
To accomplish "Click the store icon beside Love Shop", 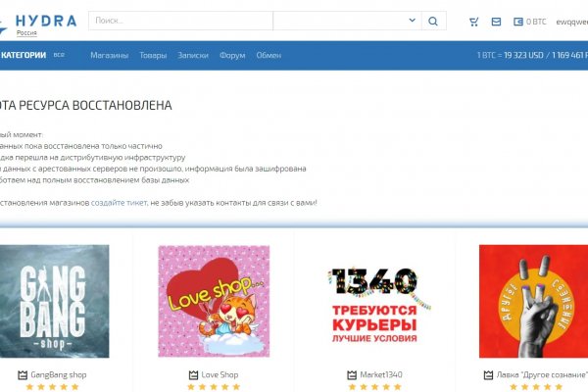I will coord(193,374).
